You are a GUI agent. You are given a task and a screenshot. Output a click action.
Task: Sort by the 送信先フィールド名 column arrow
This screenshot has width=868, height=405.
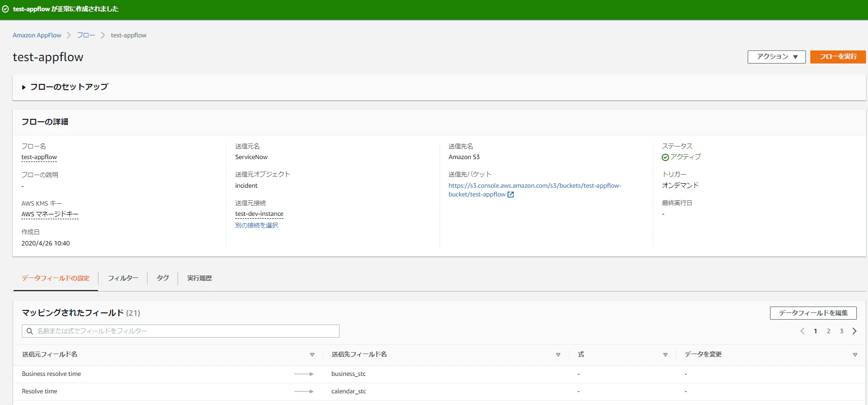[558, 355]
